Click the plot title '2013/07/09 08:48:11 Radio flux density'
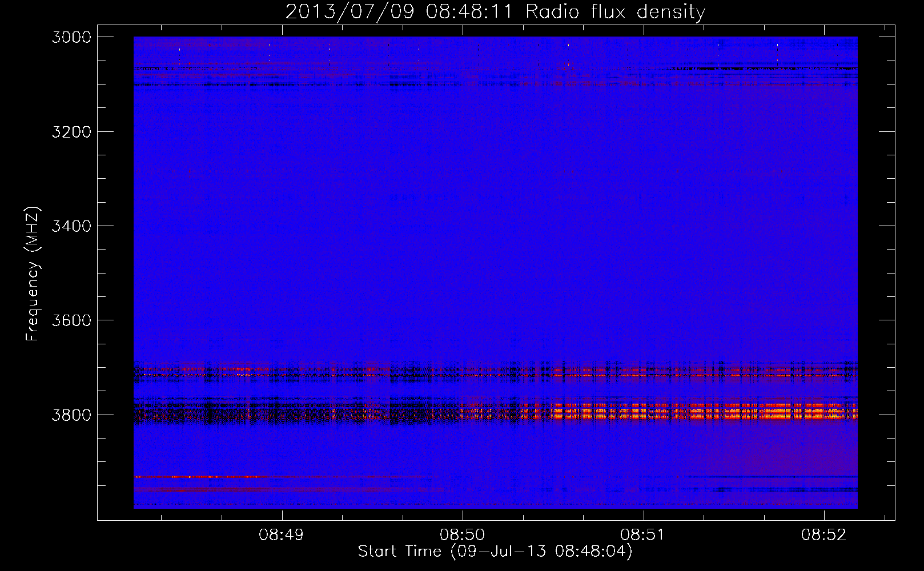This screenshot has width=924, height=571. (495, 12)
